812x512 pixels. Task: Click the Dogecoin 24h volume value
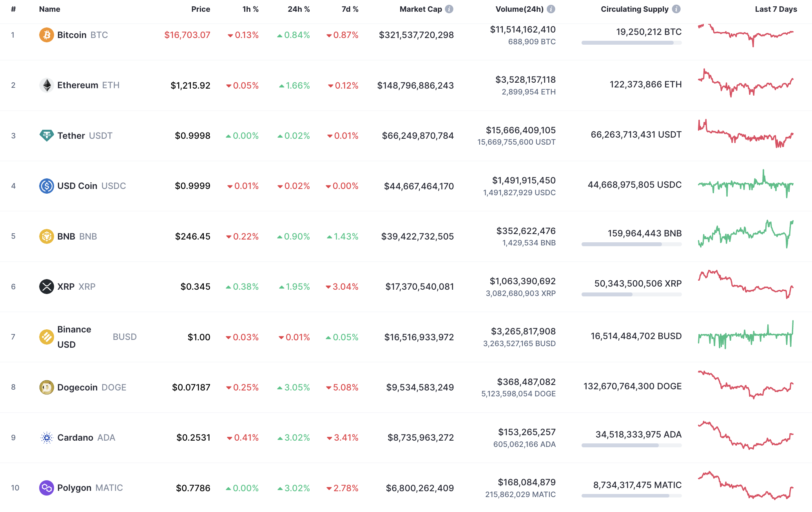point(526,381)
